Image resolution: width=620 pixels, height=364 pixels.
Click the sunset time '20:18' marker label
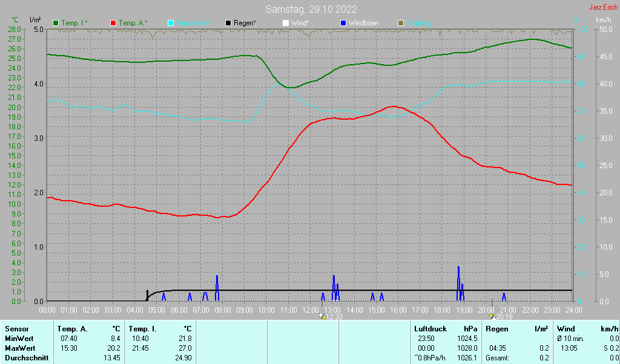coord(504,317)
